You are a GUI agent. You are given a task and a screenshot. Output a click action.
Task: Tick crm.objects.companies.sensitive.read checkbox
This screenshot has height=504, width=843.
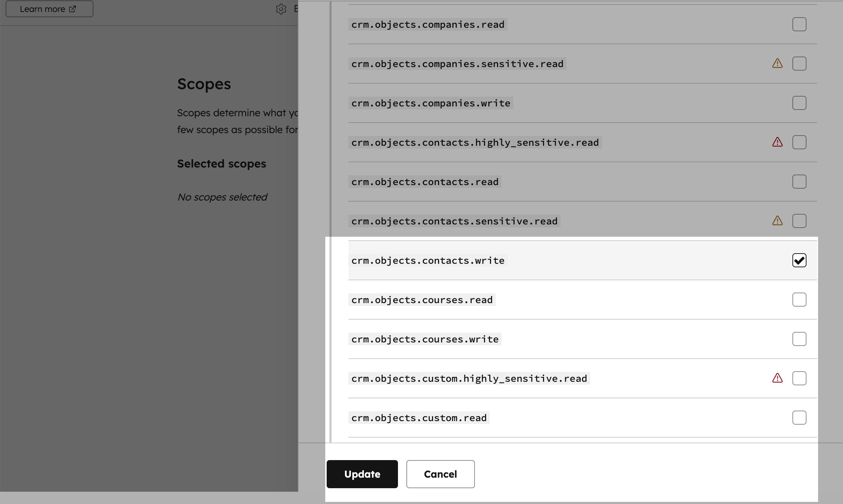(799, 64)
